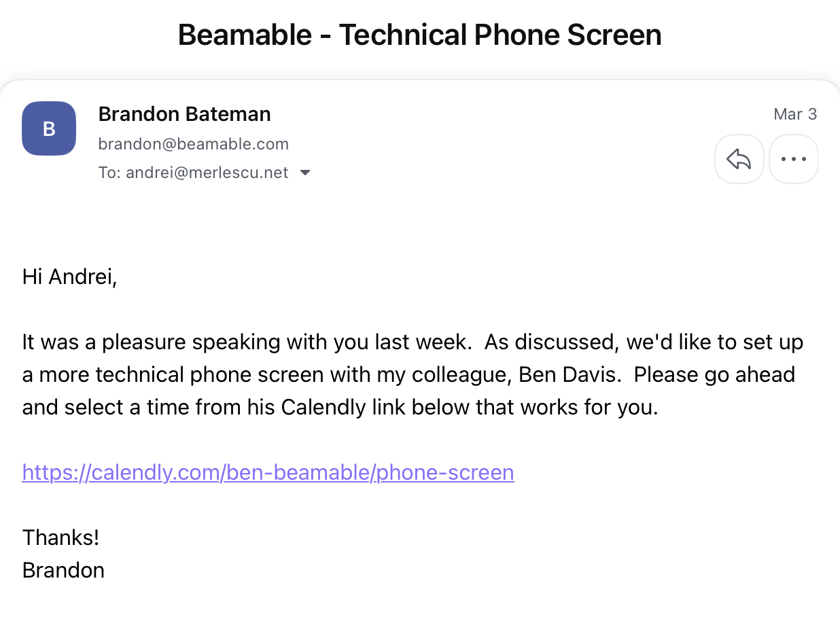Click the brandon@beamable.com sender address
Screen dimensions: 840x619
[193, 144]
